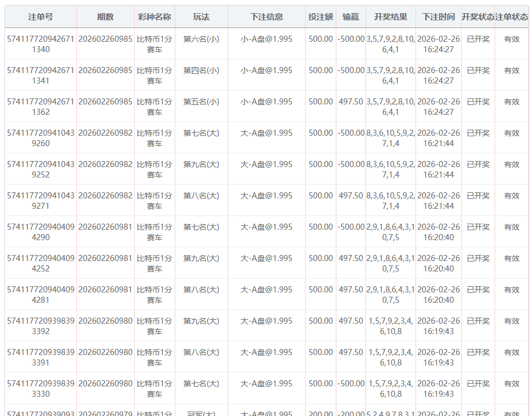Click the 期数 column header
This screenshot has width=532, height=416.
pyautogui.click(x=105, y=17)
